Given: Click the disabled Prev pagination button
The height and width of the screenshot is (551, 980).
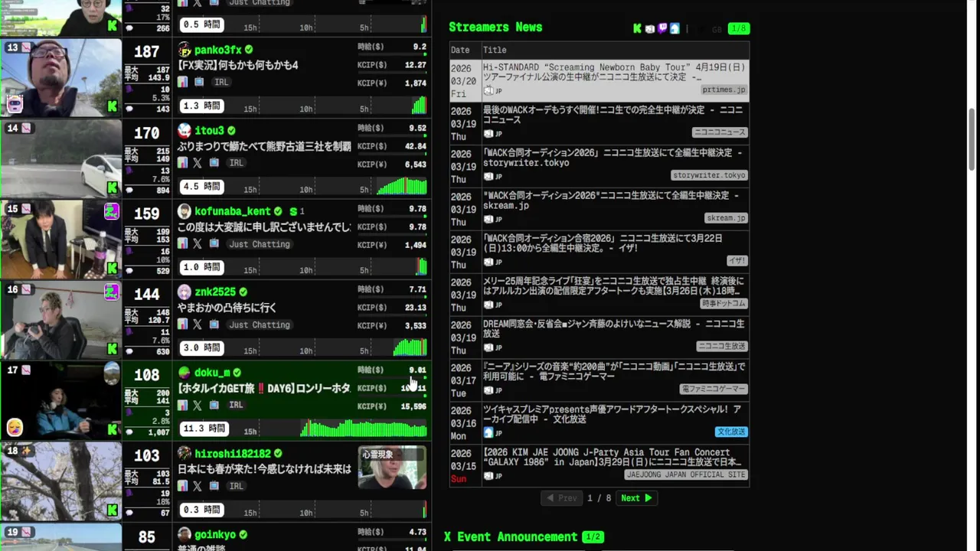Looking at the screenshot, I should coord(562,498).
